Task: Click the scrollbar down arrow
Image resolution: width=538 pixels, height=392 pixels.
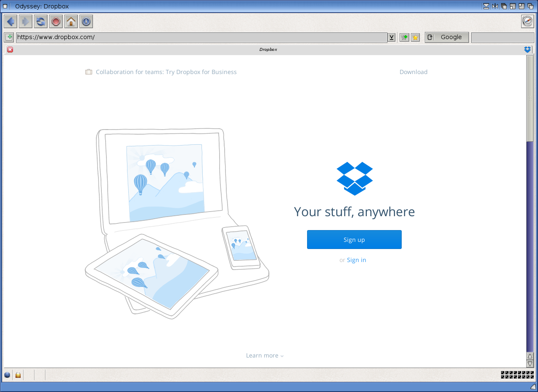Action: (530, 364)
